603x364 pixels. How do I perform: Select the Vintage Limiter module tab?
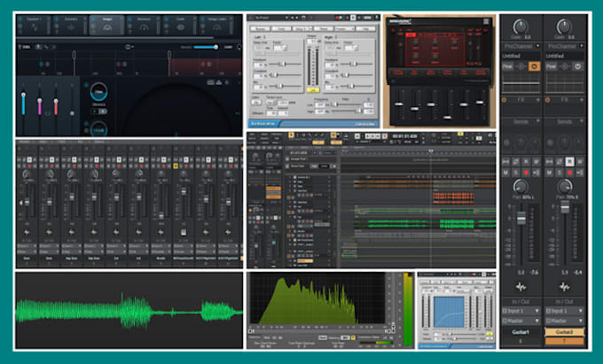216,25
